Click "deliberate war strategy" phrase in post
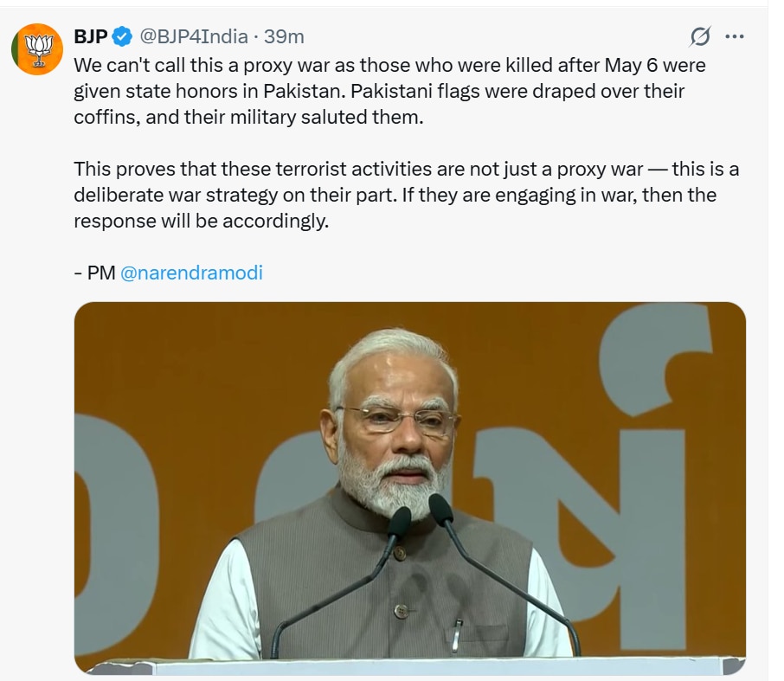784x681 pixels. click(195, 195)
